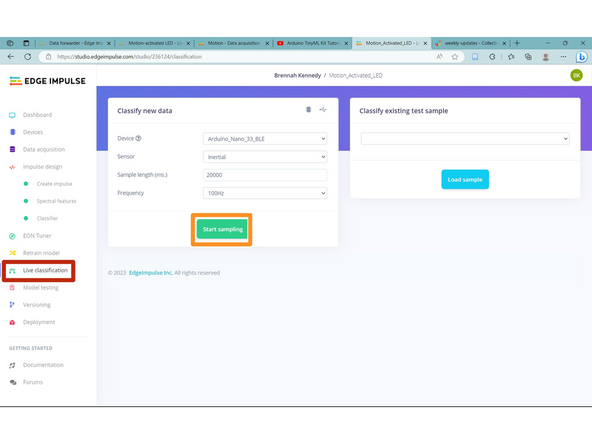The image size is (592, 444).
Task: Switch to Motion-activated LED browser tab
Action: click(x=154, y=43)
